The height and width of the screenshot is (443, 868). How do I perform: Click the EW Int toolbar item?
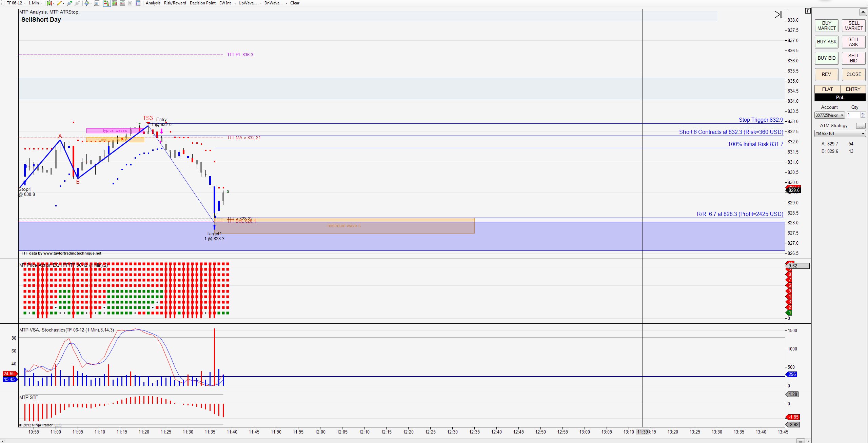click(x=225, y=3)
